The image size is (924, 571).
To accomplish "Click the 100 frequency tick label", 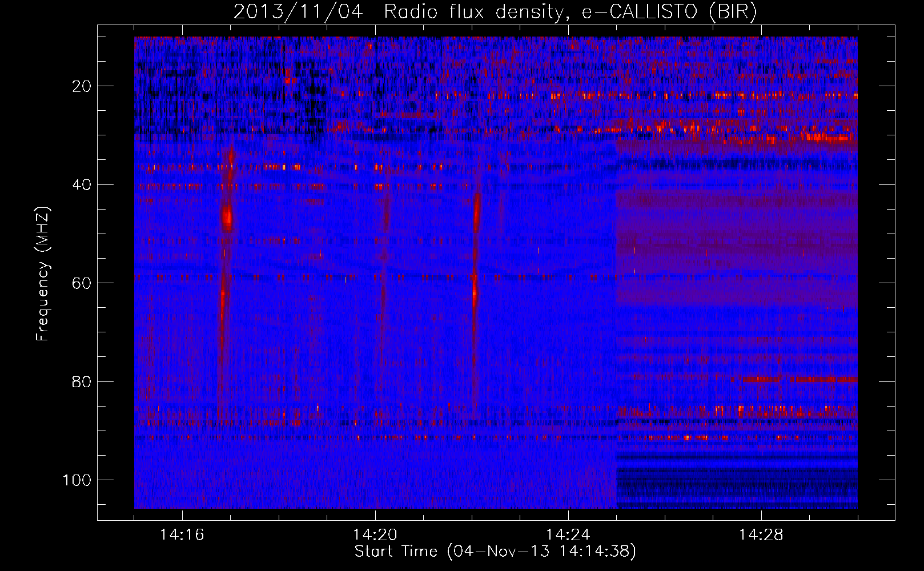I will (x=77, y=480).
